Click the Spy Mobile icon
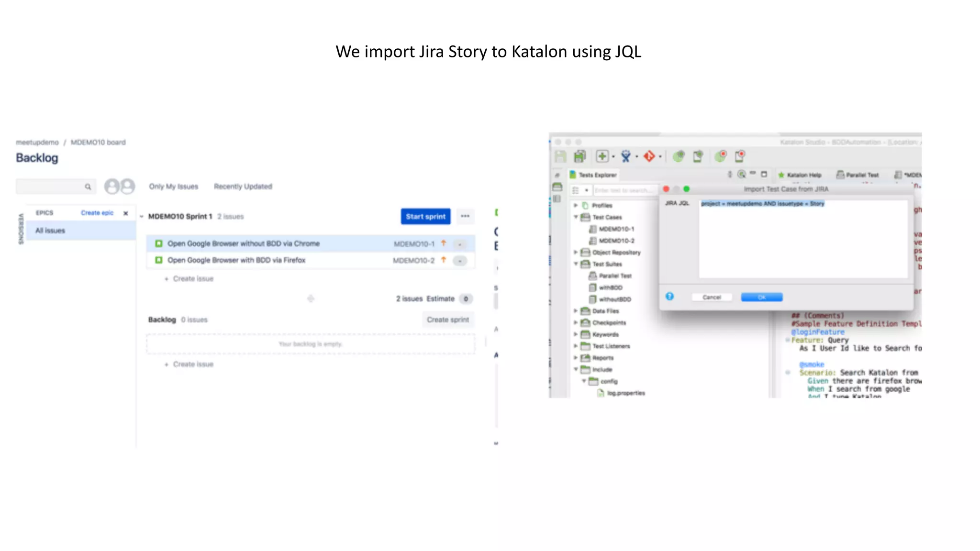The image size is (980, 551). 698,156
